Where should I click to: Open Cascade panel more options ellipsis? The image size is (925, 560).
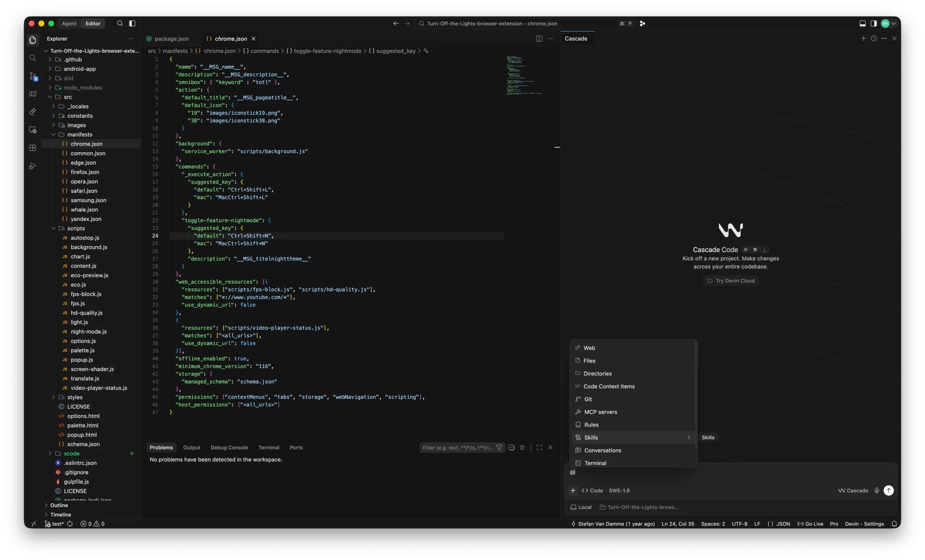pyautogui.click(x=884, y=39)
